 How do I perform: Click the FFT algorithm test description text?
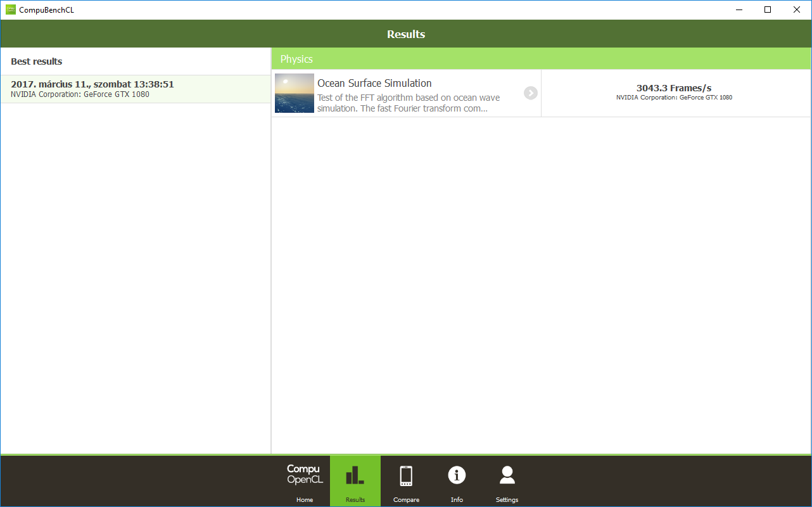click(409, 103)
